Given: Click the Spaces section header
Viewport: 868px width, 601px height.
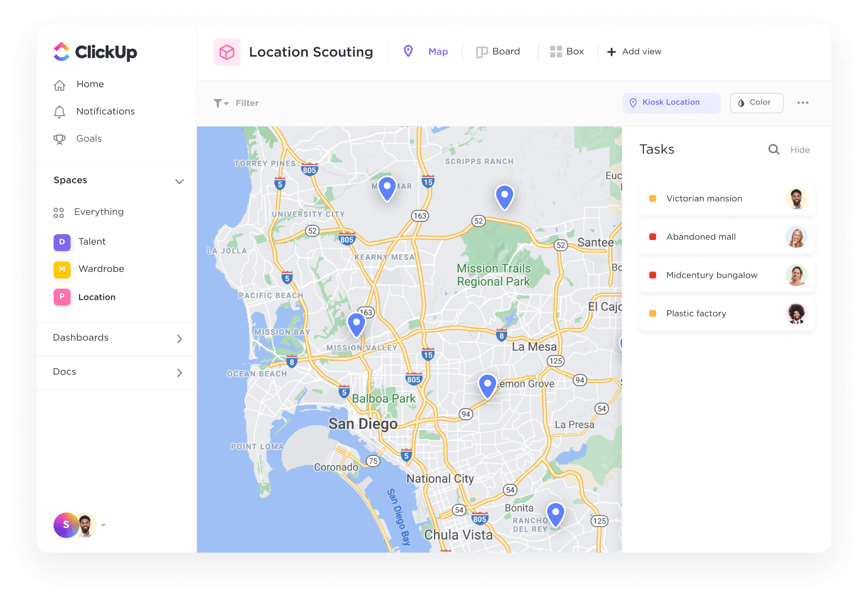Looking at the screenshot, I should tap(70, 180).
